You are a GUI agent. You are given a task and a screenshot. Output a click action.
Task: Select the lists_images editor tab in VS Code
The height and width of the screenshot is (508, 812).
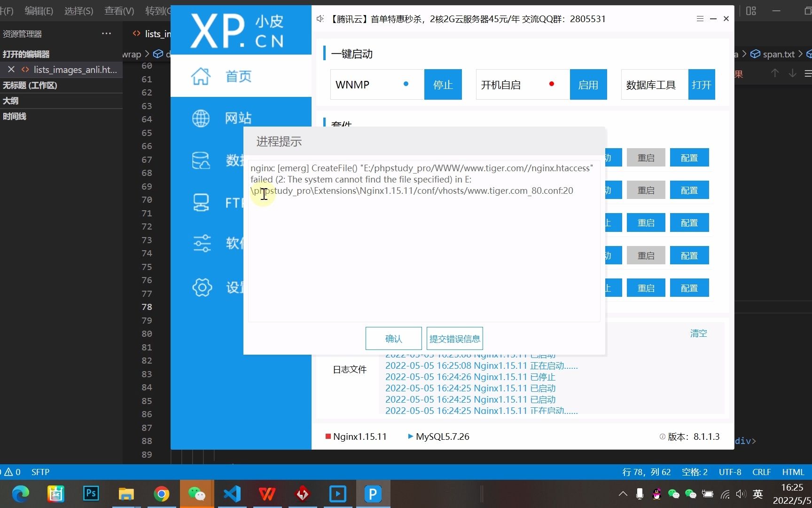point(151,33)
